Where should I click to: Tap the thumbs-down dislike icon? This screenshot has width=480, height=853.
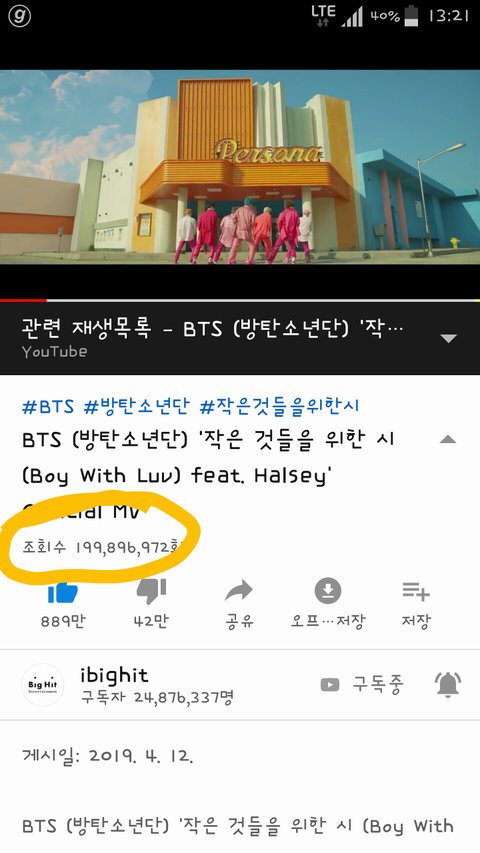pos(151,592)
